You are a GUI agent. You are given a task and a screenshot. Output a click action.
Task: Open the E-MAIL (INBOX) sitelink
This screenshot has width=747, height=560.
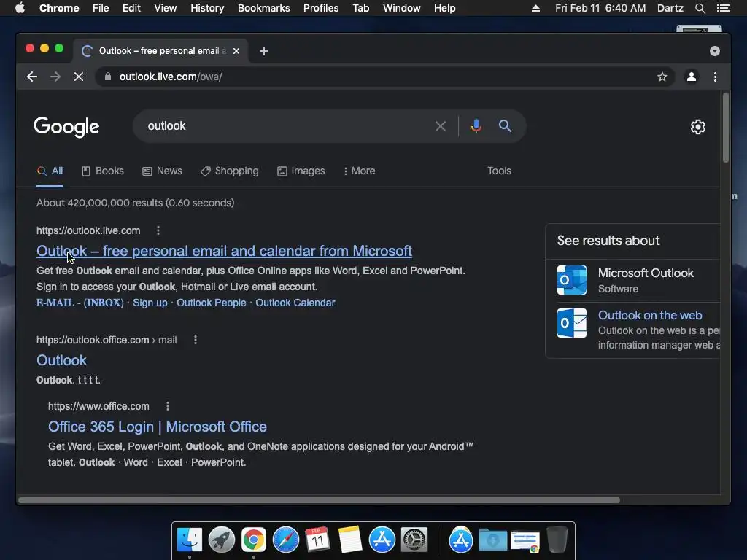click(x=80, y=303)
